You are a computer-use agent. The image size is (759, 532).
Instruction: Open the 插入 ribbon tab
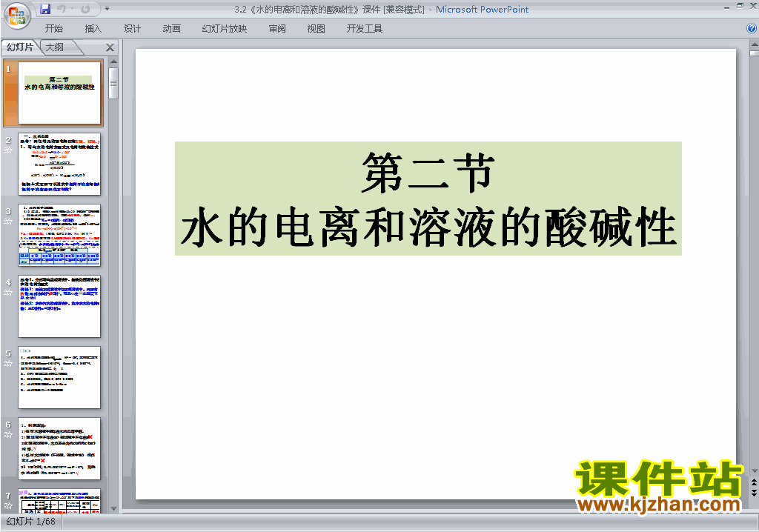[x=93, y=29]
